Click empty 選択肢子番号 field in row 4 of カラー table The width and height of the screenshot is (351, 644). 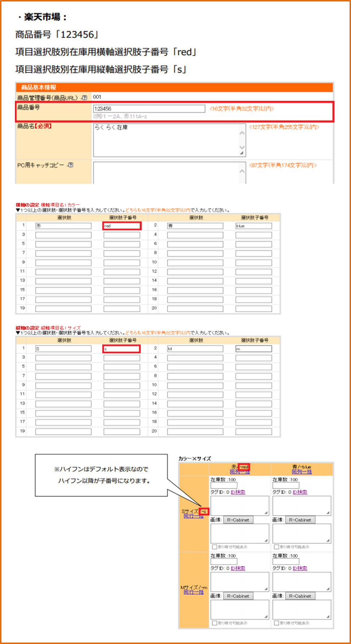click(254, 235)
